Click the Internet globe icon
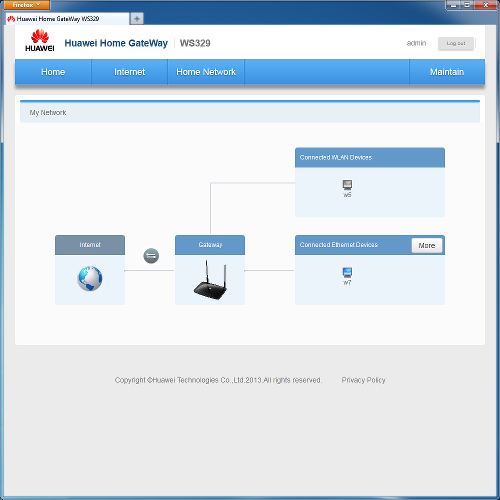This screenshot has height=500, width=500. tap(90, 278)
